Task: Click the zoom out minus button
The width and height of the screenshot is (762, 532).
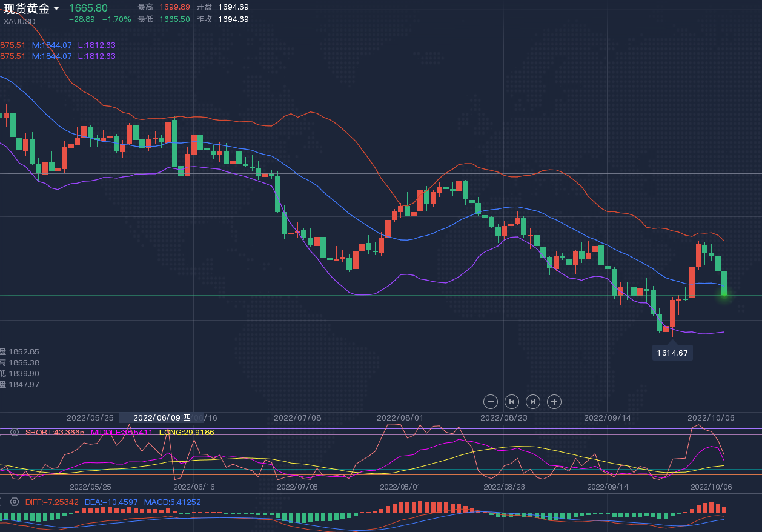Action: tap(491, 401)
